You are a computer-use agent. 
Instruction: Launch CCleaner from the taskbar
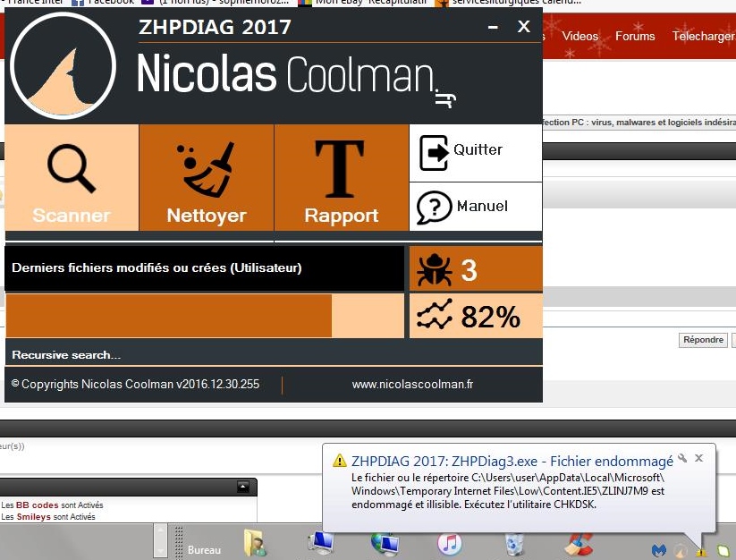pos(579,544)
